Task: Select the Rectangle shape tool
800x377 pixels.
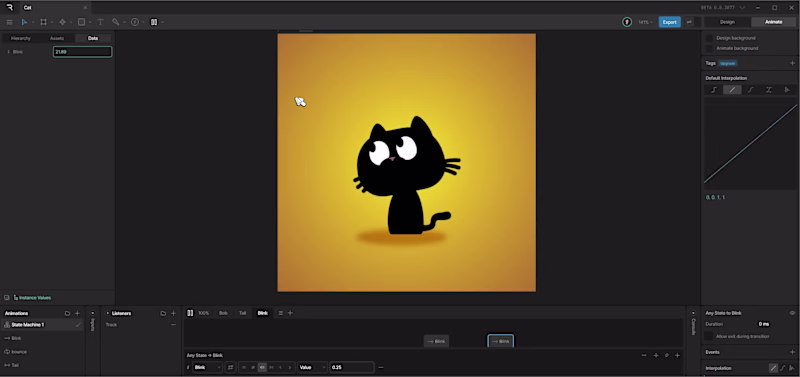Action: click(x=81, y=22)
